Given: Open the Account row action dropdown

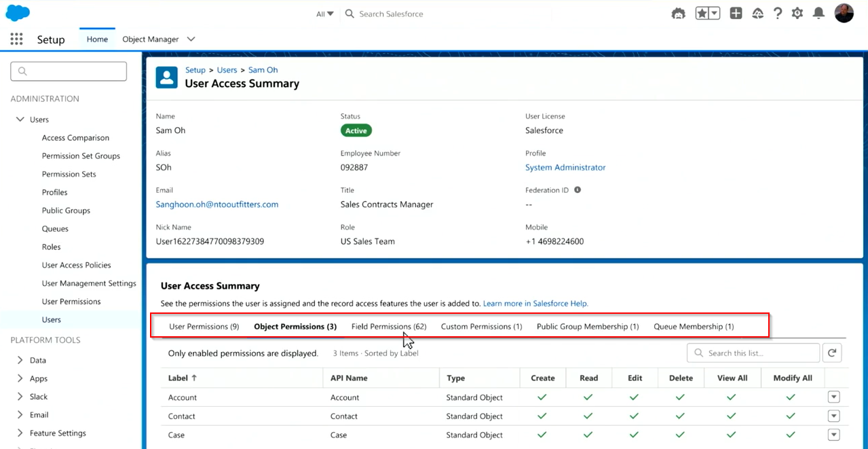Looking at the screenshot, I should (834, 397).
